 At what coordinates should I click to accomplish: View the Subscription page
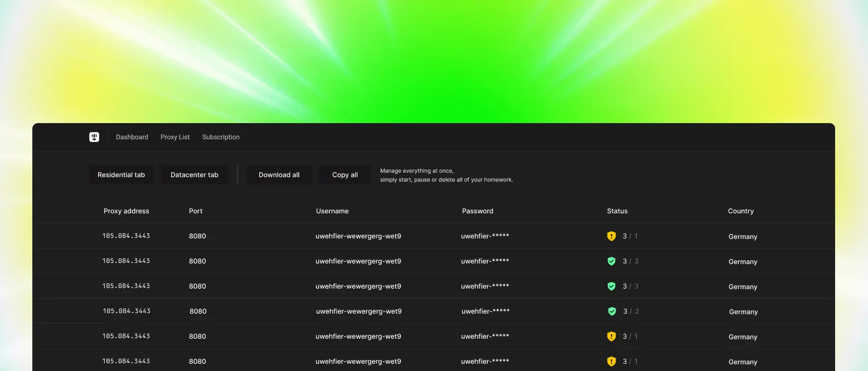coord(221,136)
